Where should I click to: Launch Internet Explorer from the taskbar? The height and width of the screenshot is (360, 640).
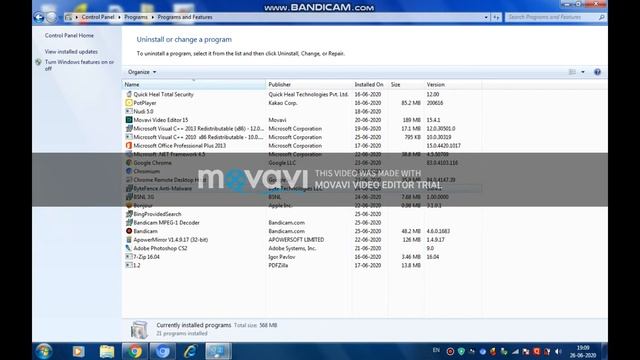pos(190,351)
